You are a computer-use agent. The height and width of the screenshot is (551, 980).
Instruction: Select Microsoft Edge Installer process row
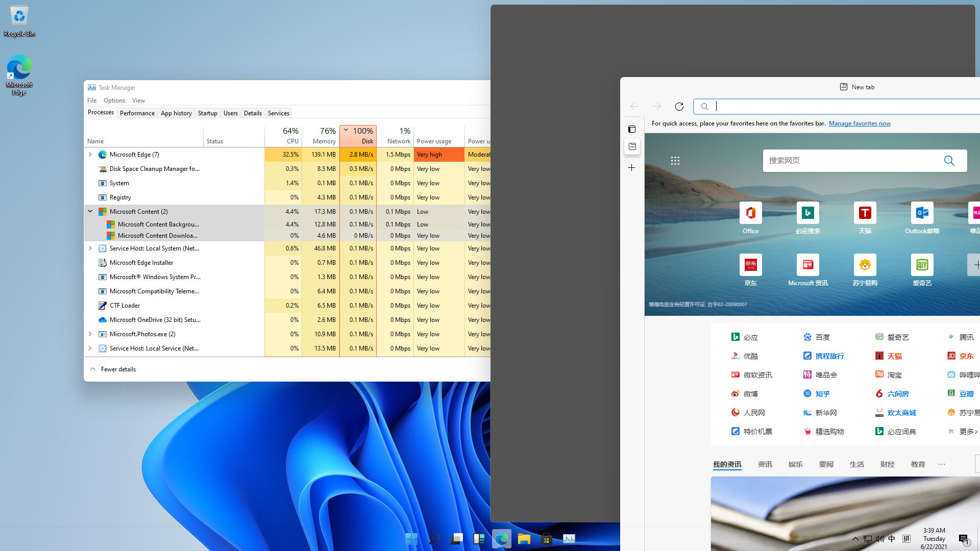(287, 263)
